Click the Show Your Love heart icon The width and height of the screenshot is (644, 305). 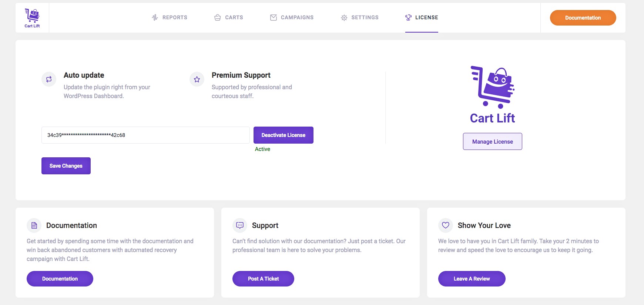446,225
